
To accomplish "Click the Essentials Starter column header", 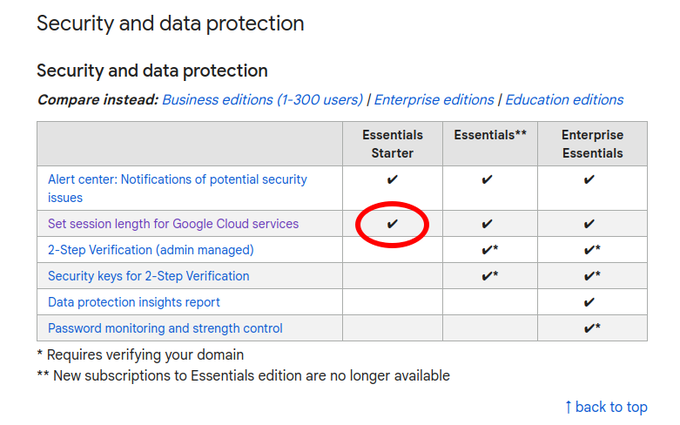I will [392, 144].
